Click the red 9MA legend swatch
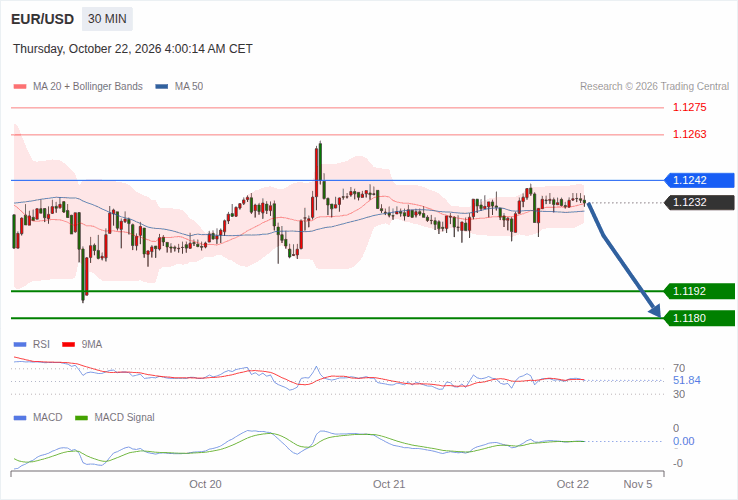Screen dimensions: 738x500 tap(69, 345)
